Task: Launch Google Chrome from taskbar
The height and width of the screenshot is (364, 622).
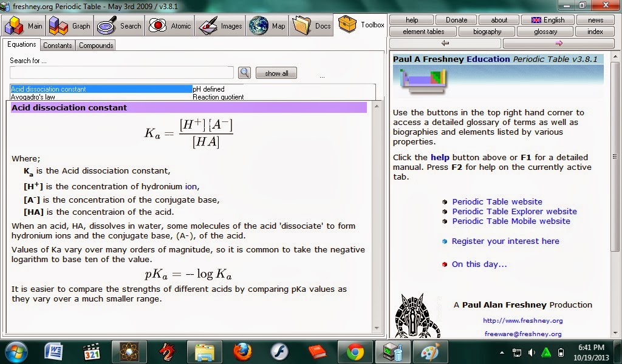Action: (x=355, y=352)
